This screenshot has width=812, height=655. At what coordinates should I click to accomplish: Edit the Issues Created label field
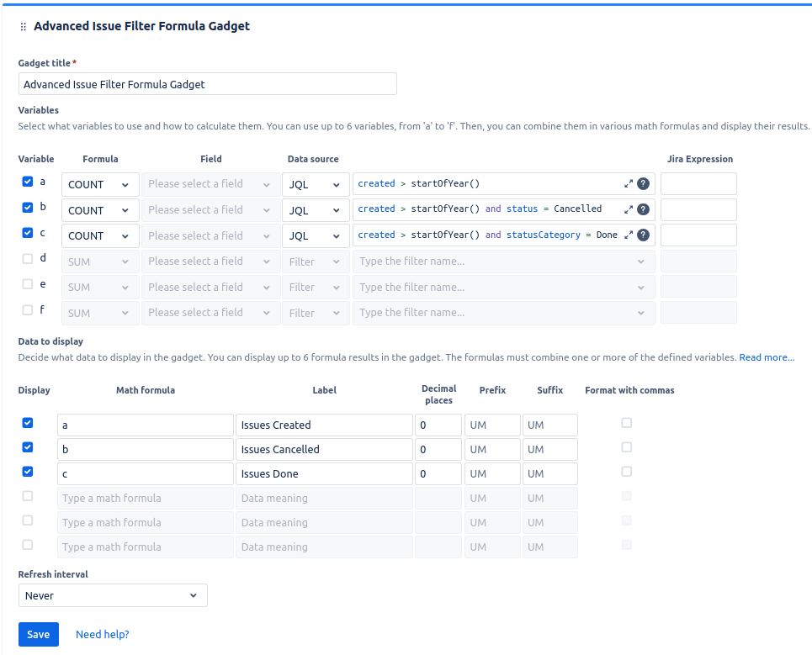[324, 425]
